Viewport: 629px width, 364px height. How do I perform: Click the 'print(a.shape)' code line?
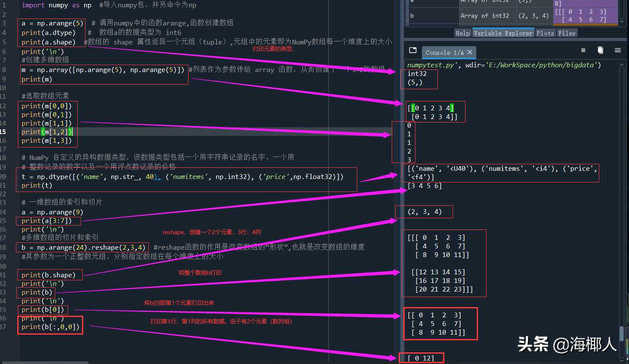[48, 42]
